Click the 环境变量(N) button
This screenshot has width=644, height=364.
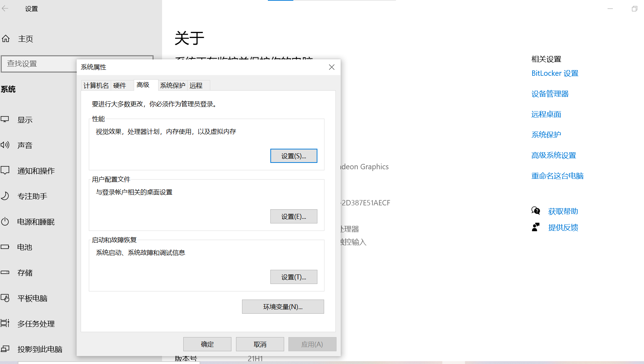283,307
